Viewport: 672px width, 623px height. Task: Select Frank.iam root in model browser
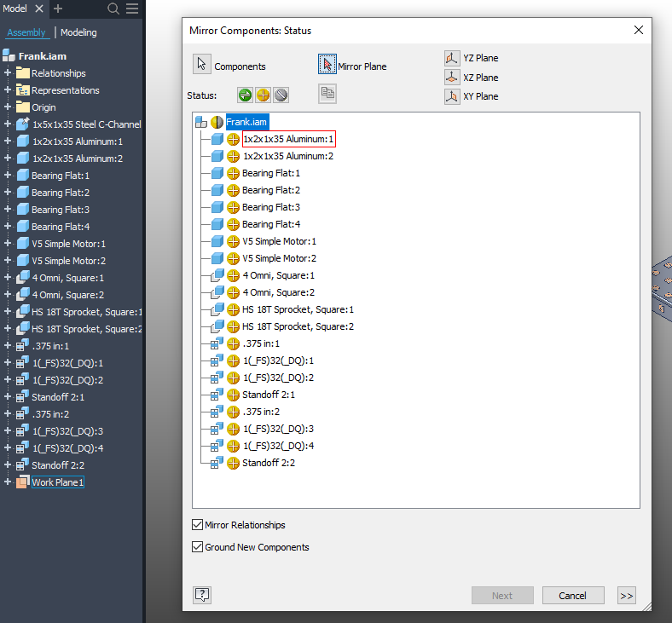pyautogui.click(x=43, y=56)
